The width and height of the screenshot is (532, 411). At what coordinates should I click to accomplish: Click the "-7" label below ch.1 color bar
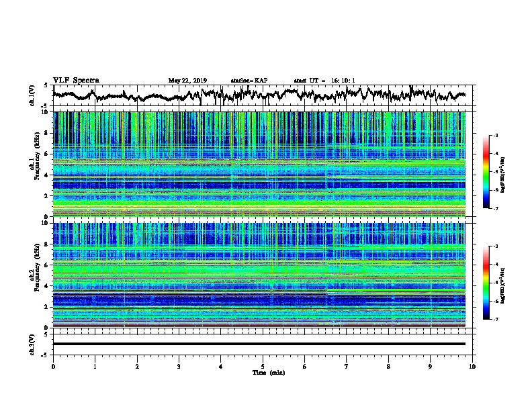(496, 208)
